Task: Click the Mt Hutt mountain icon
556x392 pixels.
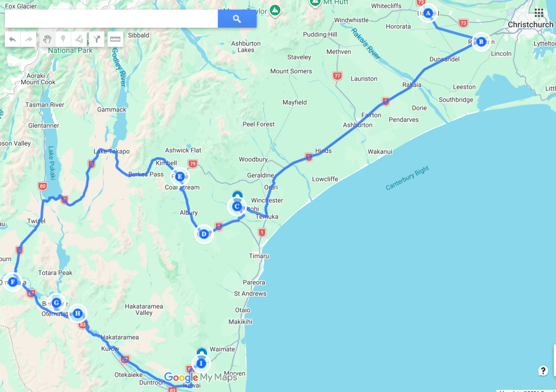Action: click(315, 3)
